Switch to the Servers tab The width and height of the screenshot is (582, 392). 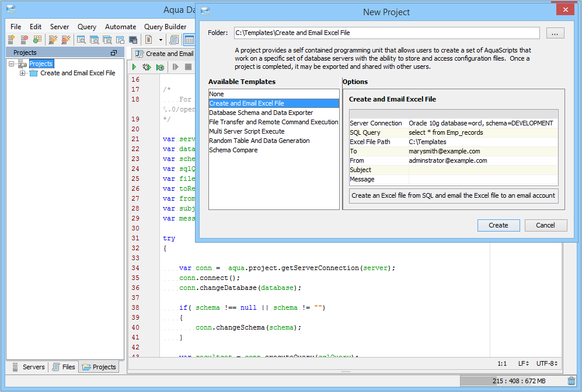click(28, 367)
